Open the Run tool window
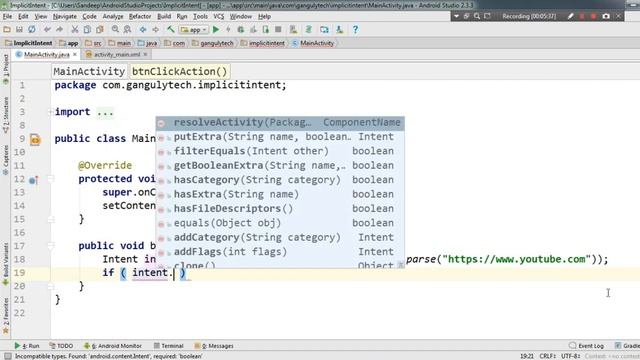 pyautogui.click(x=27, y=346)
